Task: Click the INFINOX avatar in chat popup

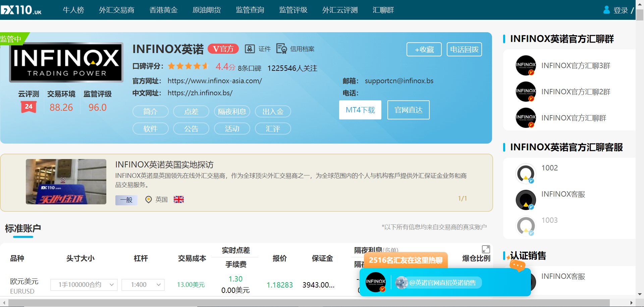Action: tap(375, 282)
